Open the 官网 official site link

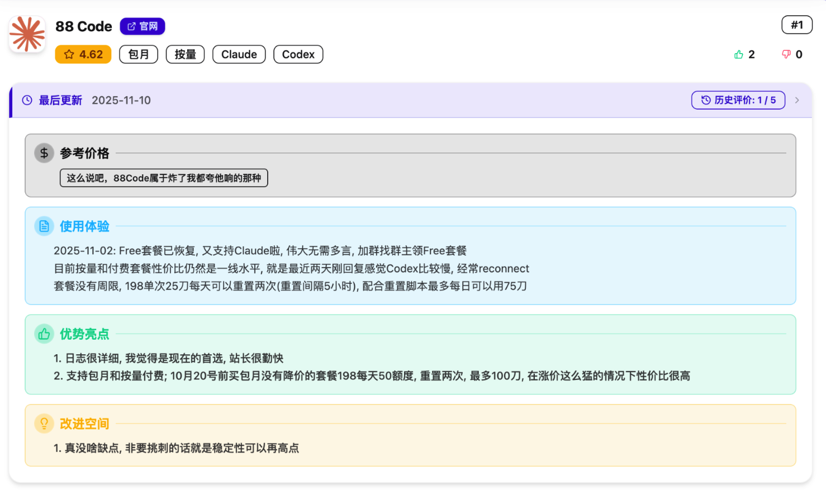pyautogui.click(x=143, y=26)
